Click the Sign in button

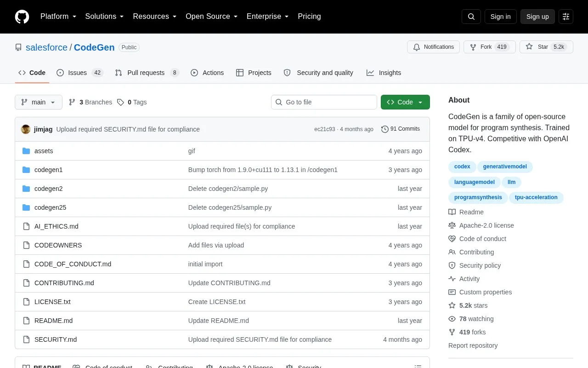tap(500, 17)
